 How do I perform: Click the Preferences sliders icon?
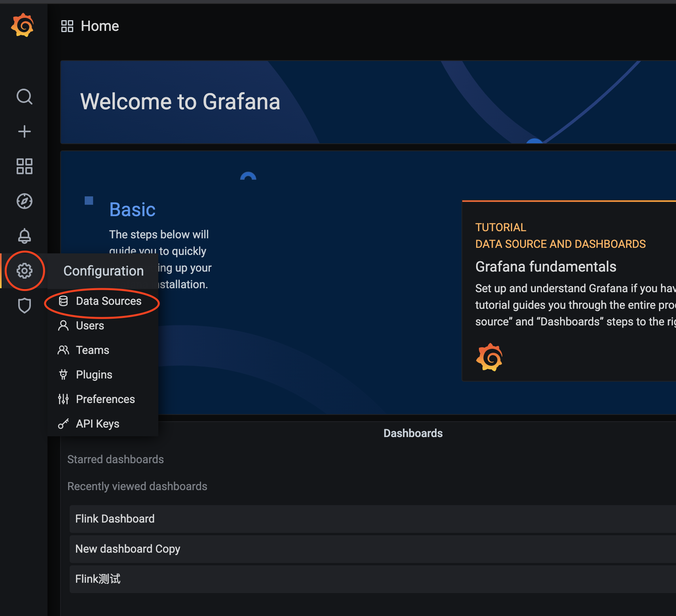pyautogui.click(x=63, y=399)
